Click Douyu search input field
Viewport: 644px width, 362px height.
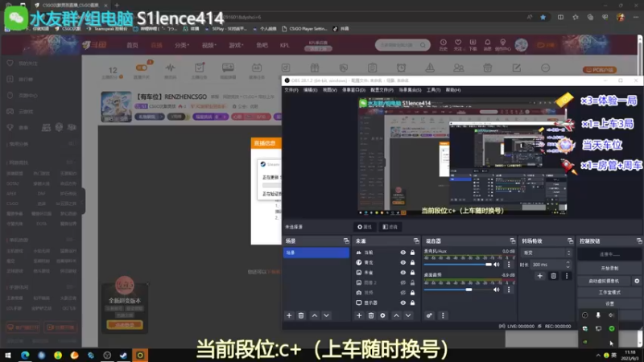397,45
